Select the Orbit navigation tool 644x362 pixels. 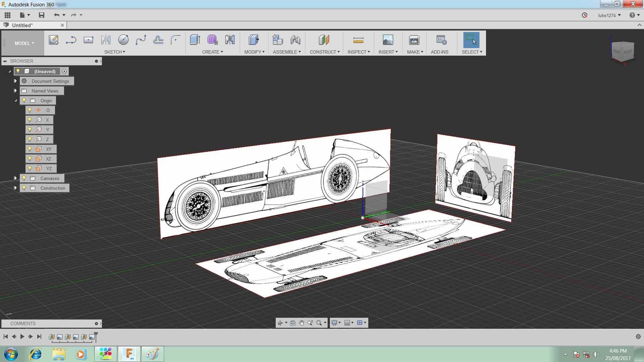[x=280, y=323]
